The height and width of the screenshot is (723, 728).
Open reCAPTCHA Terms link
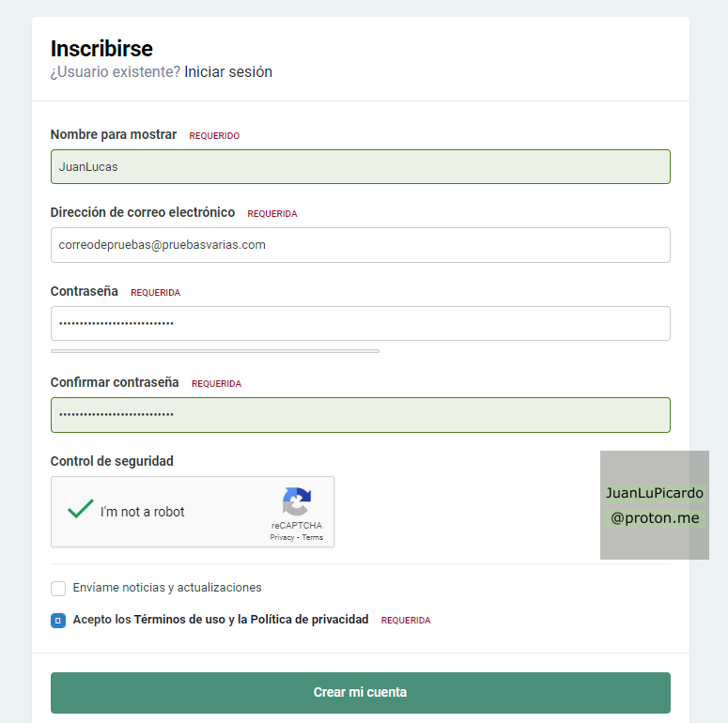[x=313, y=538]
